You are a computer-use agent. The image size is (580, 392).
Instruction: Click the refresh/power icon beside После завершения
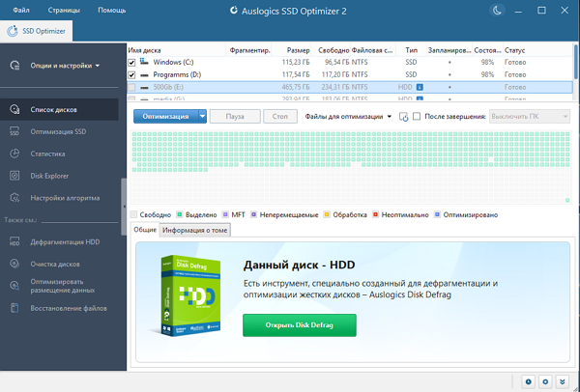403,117
